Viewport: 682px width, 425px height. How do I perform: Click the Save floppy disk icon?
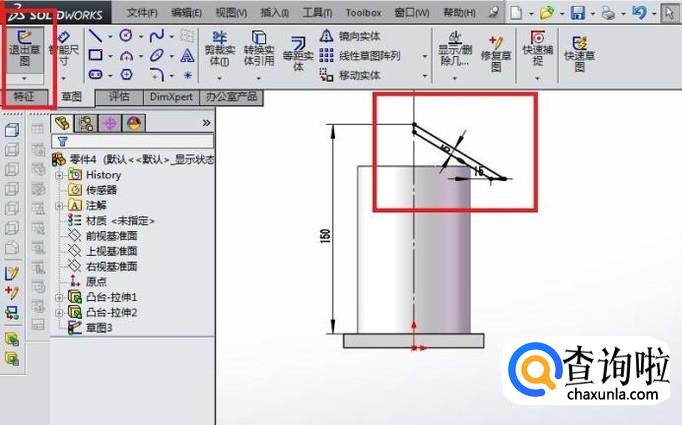(x=578, y=13)
